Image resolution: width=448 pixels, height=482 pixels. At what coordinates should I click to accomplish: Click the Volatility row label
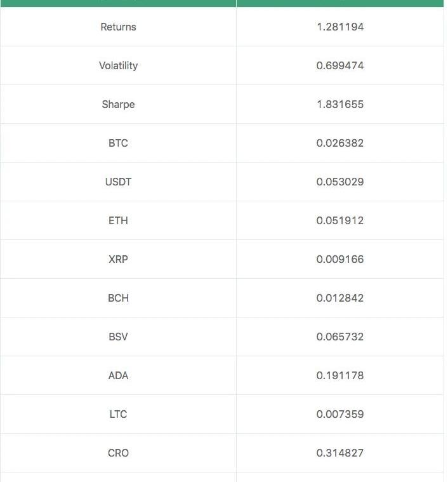coord(118,65)
